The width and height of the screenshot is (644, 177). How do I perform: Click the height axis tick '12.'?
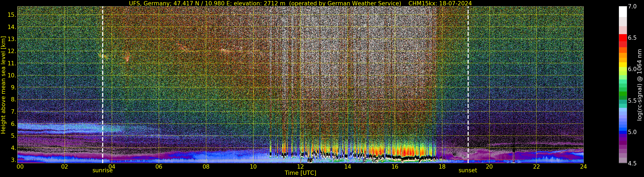[12, 51]
